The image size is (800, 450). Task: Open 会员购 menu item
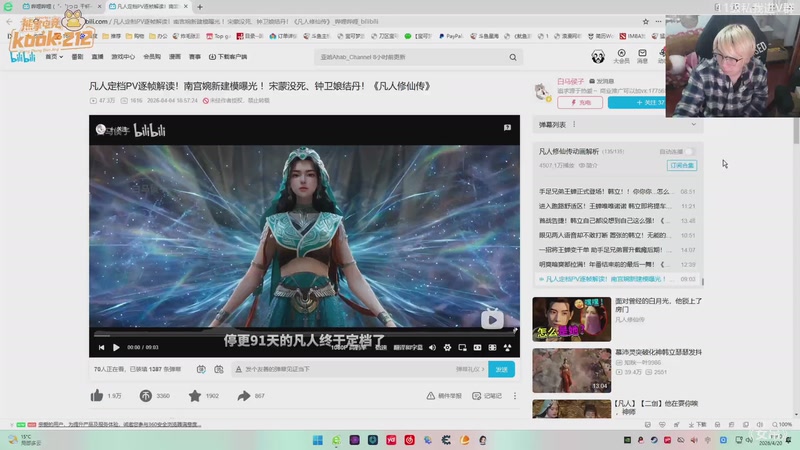coord(152,57)
